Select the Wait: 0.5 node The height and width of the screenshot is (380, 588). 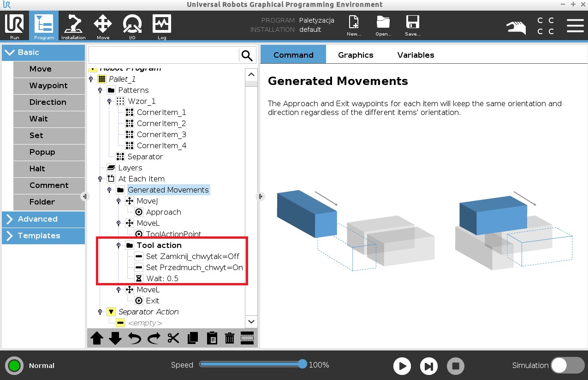point(162,278)
